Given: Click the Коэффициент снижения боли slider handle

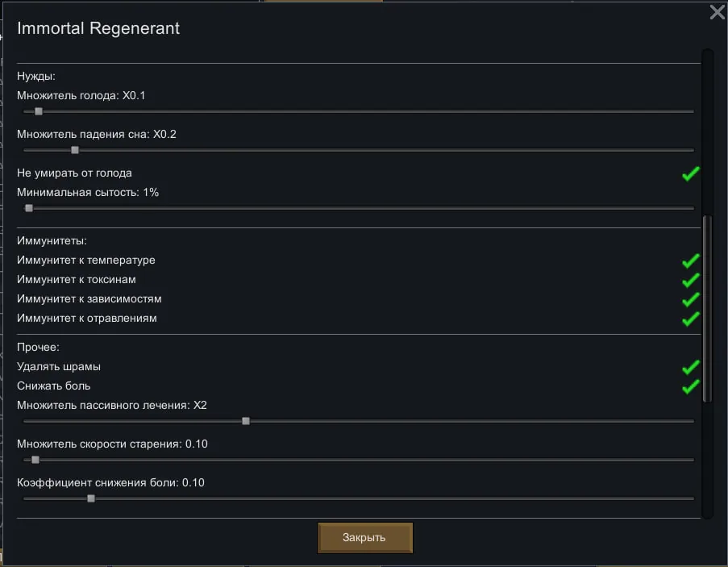Looking at the screenshot, I should click(x=90, y=498).
